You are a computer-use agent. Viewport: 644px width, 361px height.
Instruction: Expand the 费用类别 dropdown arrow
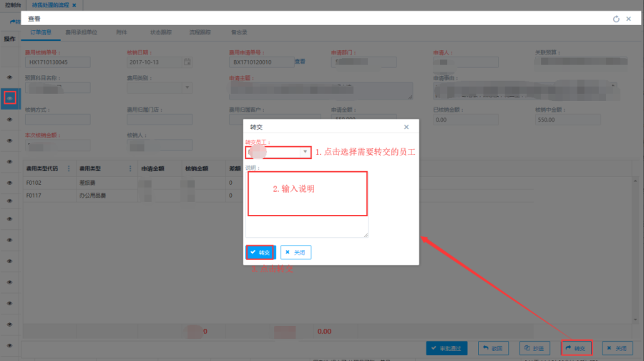[x=188, y=88]
